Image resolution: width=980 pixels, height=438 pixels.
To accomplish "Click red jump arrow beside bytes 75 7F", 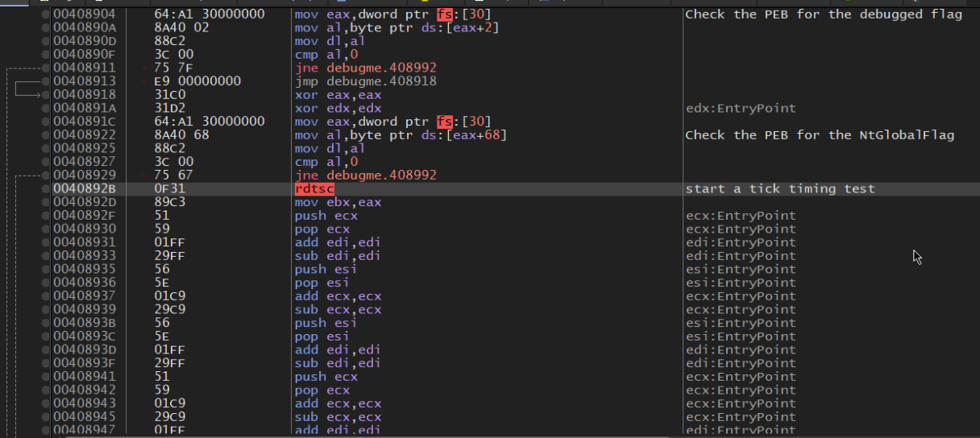I will coord(145,68).
